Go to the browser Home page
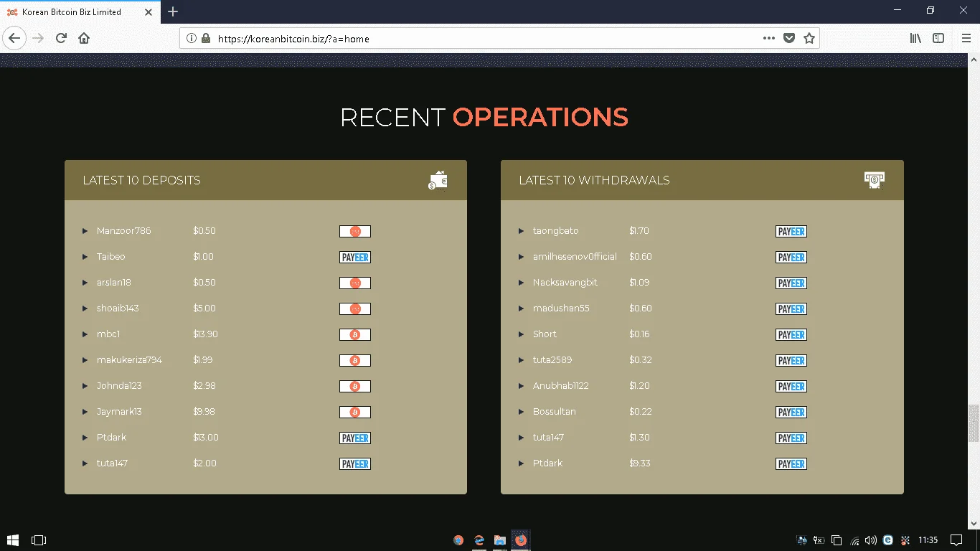Viewport: 980px width, 551px height. pyautogui.click(x=84, y=38)
